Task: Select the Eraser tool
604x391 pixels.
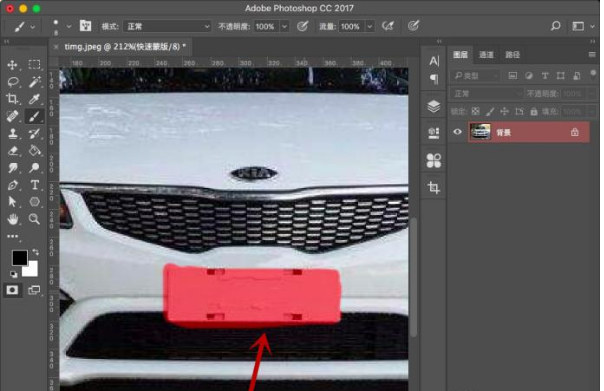Action: point(12,151)
